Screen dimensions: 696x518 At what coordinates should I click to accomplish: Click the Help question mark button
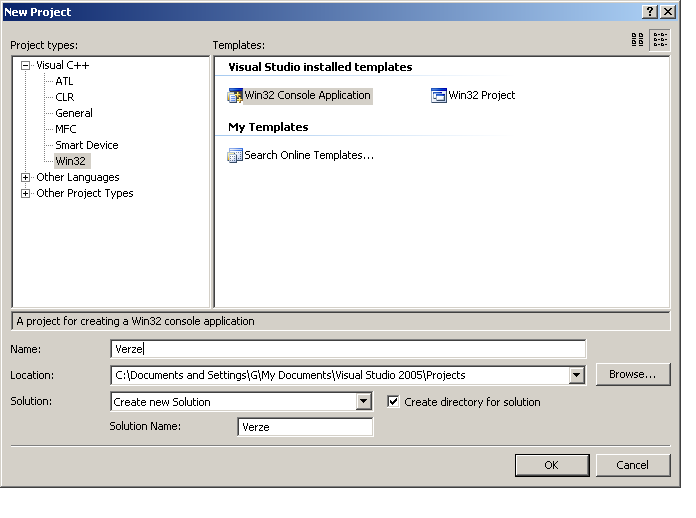[x=650, y=12]
